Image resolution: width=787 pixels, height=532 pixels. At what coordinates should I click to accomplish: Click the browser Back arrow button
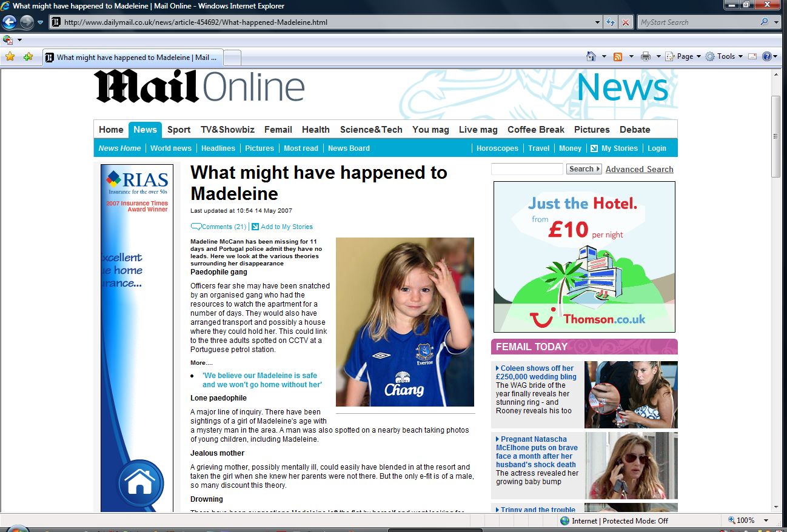(9, 22)
